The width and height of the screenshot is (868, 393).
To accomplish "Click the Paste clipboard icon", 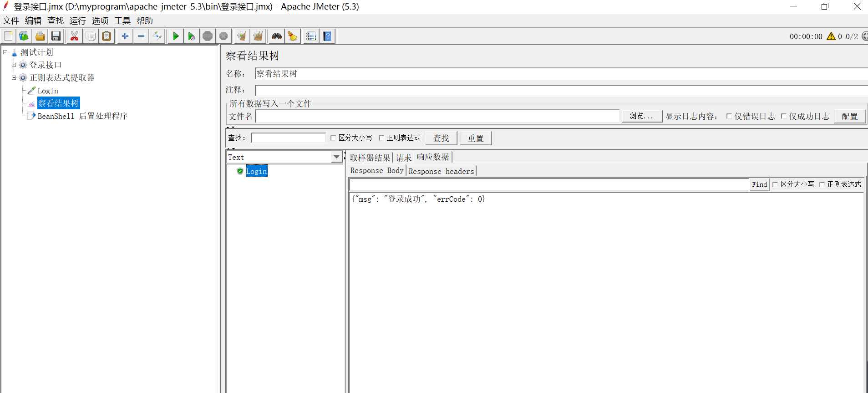I will coord(107,36).
